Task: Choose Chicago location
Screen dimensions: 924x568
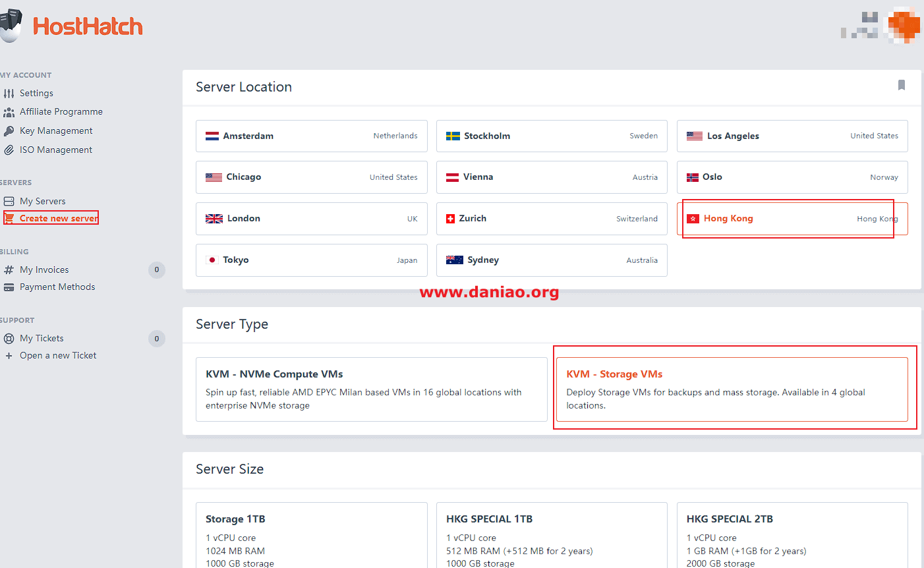Action: point(312,177)
